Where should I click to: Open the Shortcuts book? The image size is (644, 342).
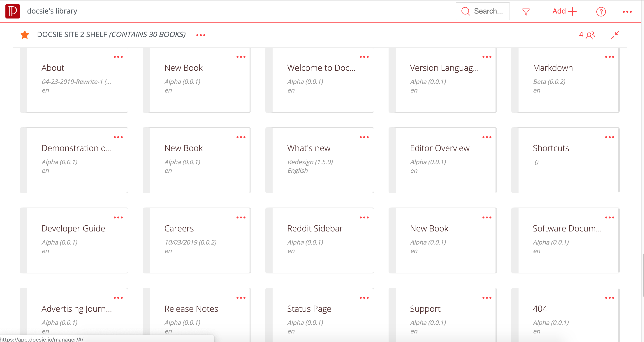(x=565, y=160)
